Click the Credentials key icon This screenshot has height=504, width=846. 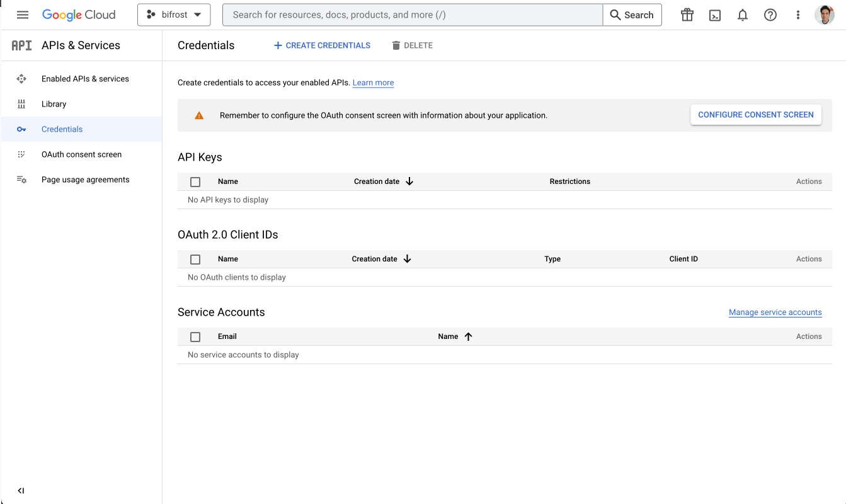click(x=21, y=129)
